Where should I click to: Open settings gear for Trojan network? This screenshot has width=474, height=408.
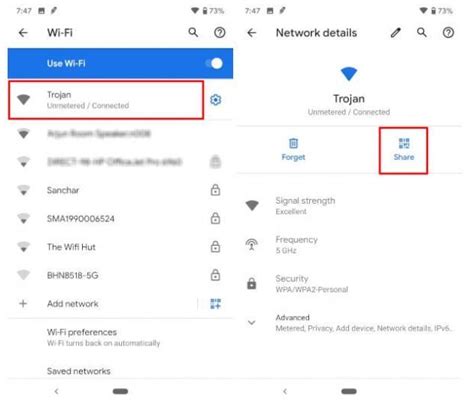(216, 100)
